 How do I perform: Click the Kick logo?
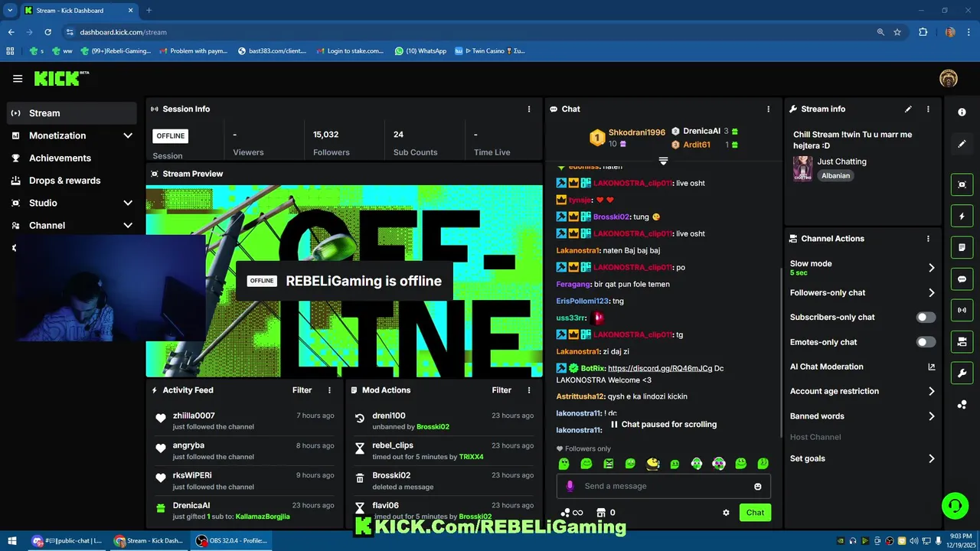coord(61,78)
